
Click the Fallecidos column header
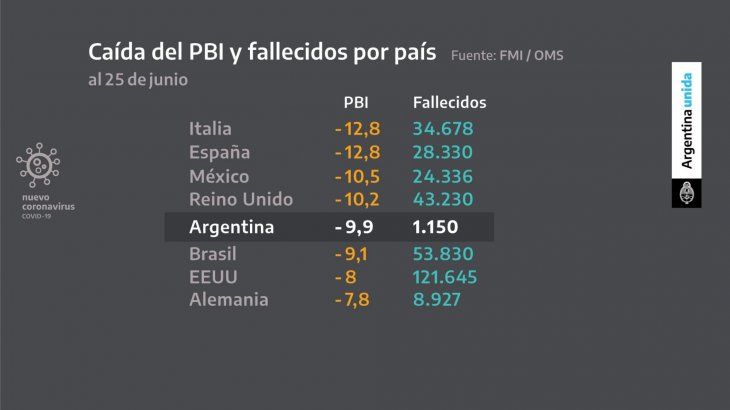pos(449,102)
